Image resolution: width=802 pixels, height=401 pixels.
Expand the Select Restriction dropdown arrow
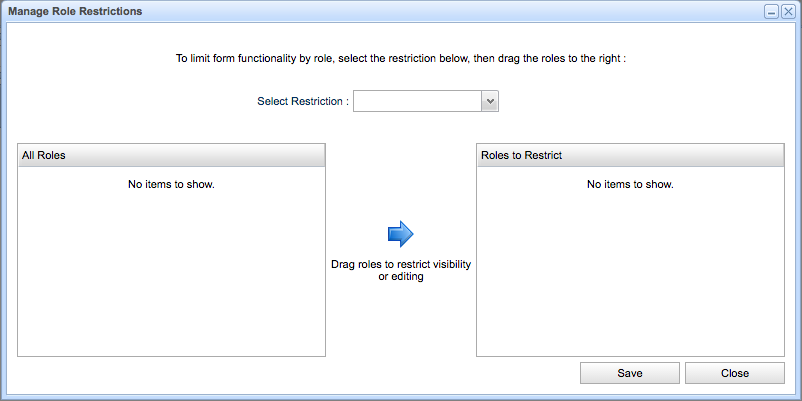click(490, 101)
